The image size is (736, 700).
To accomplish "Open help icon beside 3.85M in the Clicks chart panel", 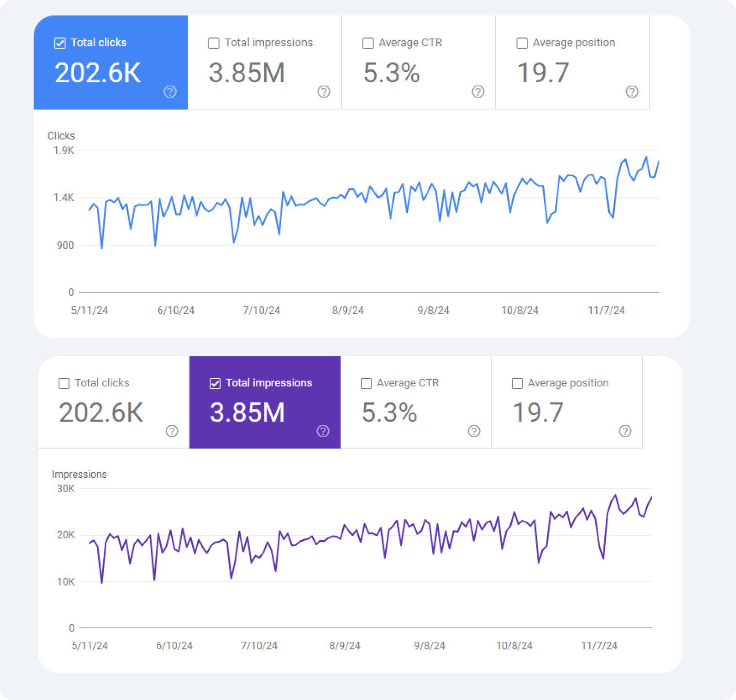I will (324, 91).
